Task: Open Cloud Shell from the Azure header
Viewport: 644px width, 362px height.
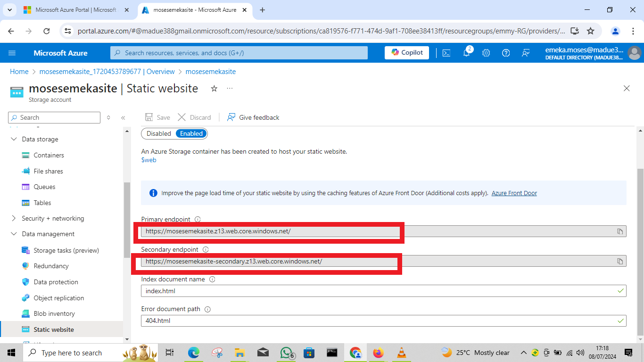Action: [446, 53]
